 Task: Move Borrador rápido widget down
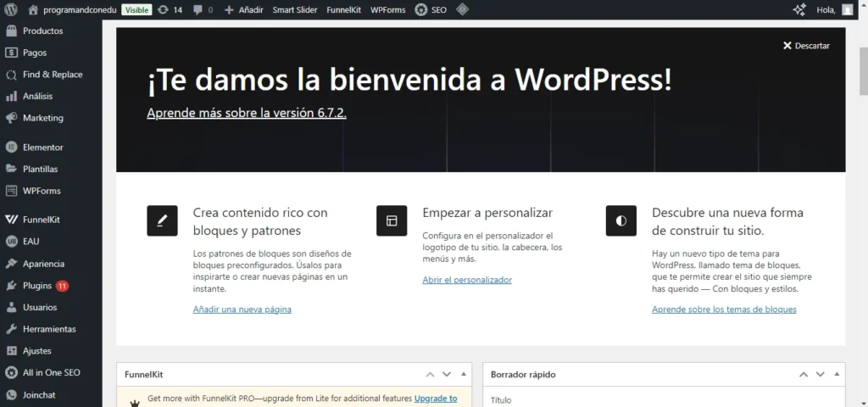820,374
